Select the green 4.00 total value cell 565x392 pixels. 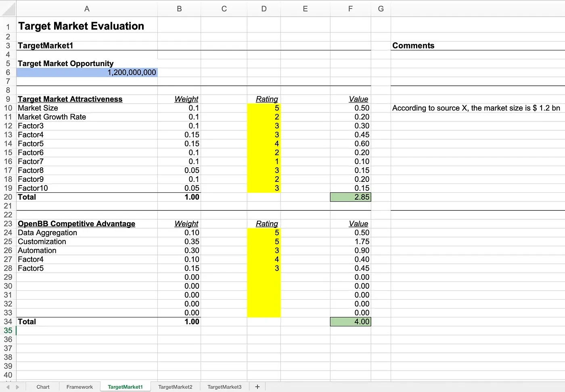350,322
